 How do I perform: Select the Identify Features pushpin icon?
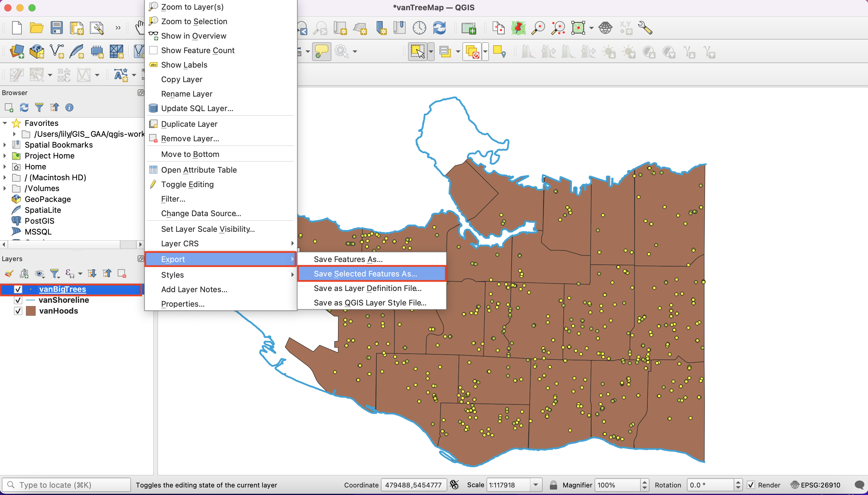518,28
